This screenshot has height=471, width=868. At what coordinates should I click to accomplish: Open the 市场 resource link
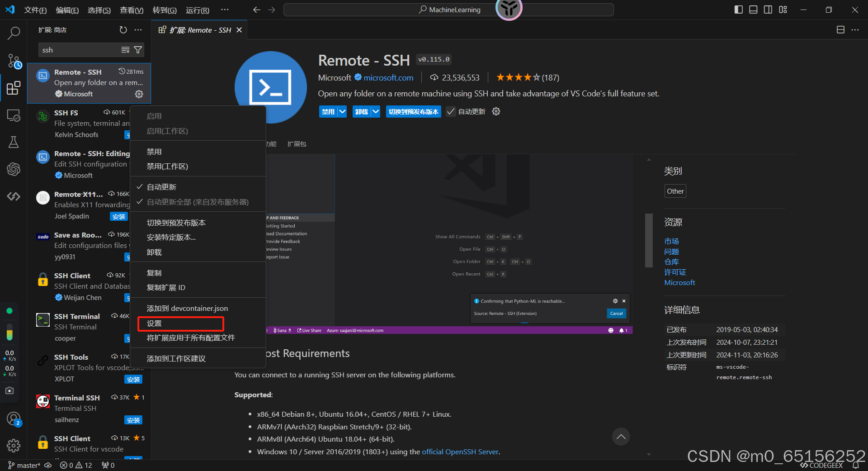[x=671, y=242]
